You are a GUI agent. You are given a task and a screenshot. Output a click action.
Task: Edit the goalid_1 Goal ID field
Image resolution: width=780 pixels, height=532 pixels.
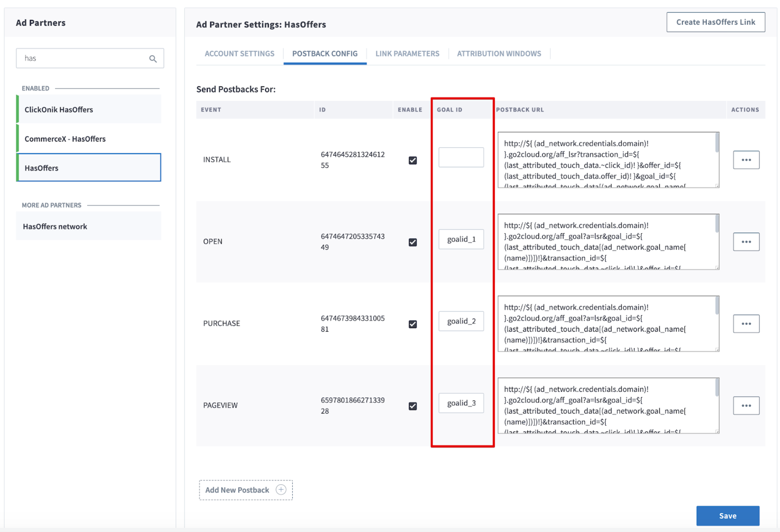[461, 239]
